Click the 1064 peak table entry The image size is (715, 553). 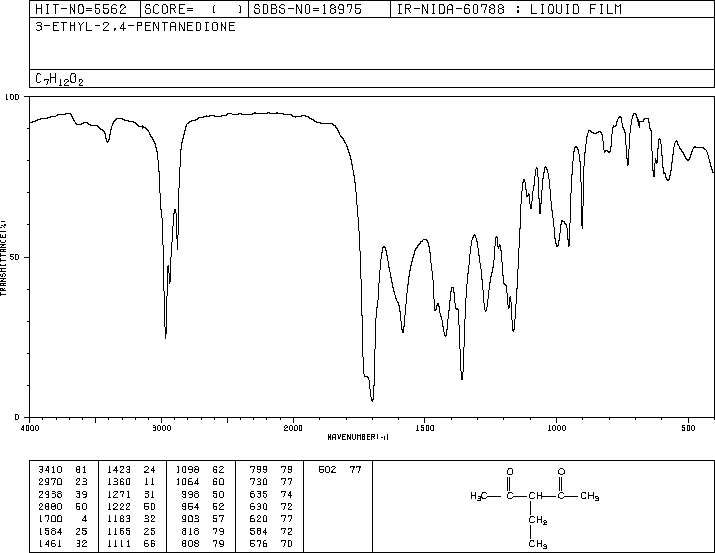[200, 482]
